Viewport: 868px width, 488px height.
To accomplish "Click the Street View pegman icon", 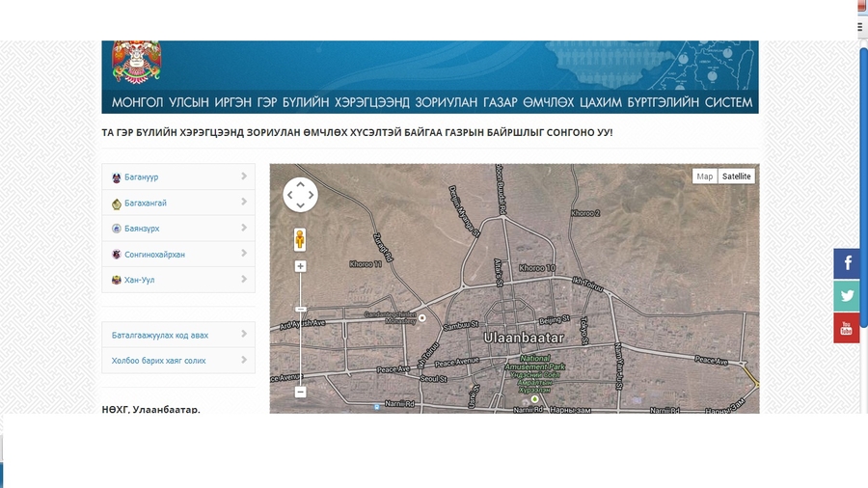I will pos(300,239).
